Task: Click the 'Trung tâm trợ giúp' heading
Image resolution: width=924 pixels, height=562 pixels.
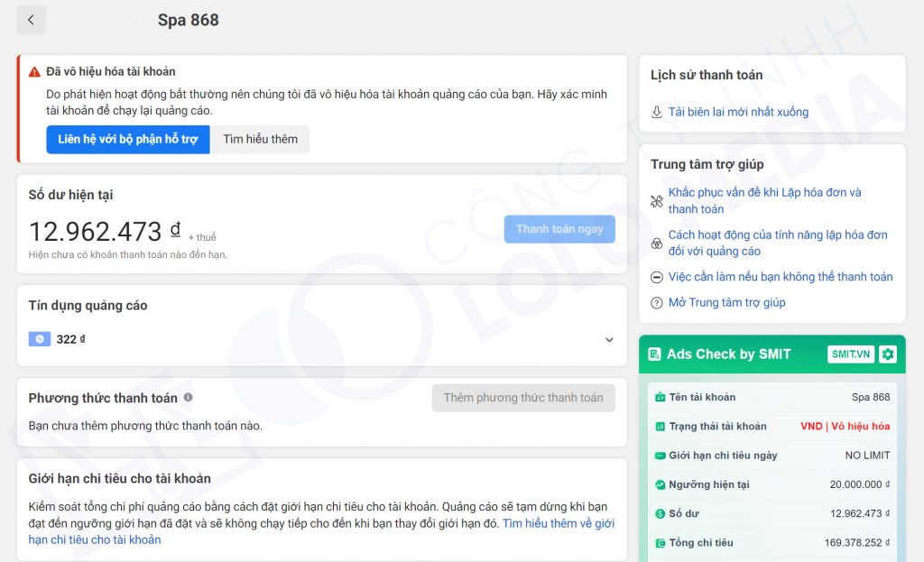Action: tap(707, 164)
